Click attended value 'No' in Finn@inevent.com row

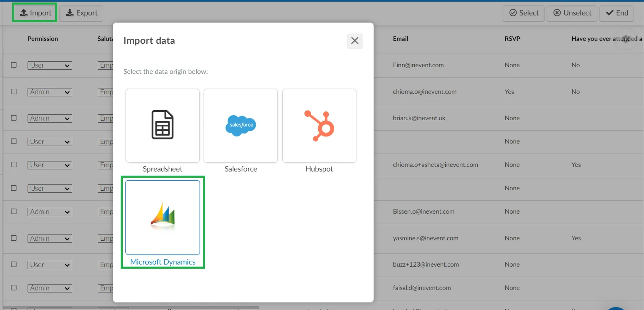576,65
